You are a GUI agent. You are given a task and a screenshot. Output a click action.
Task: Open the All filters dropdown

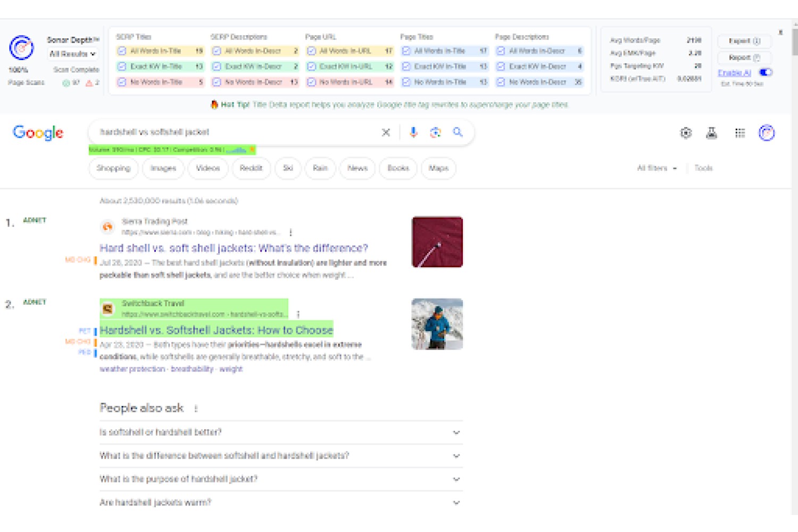657,168
